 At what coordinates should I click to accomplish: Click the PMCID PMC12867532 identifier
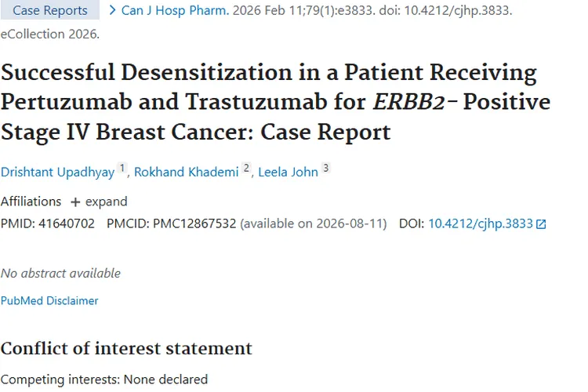click(x=196, y=224)
